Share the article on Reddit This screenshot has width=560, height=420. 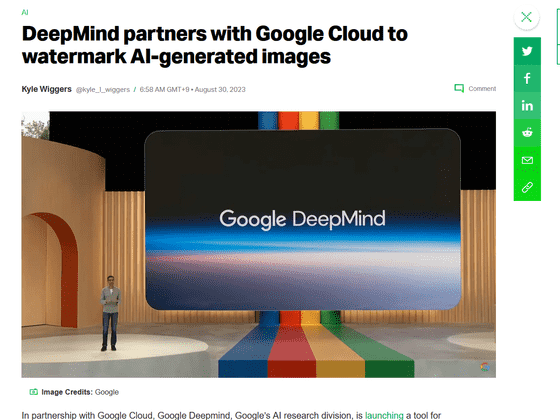click(527, 132)
